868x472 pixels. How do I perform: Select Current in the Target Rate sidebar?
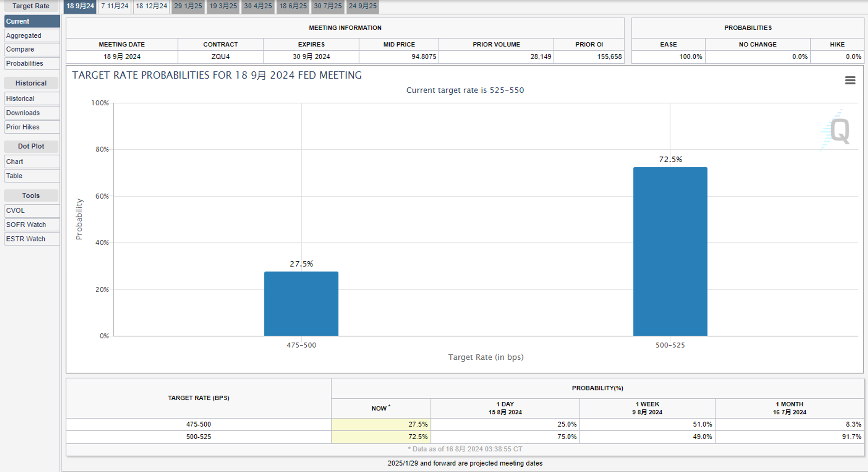point(32,21)
